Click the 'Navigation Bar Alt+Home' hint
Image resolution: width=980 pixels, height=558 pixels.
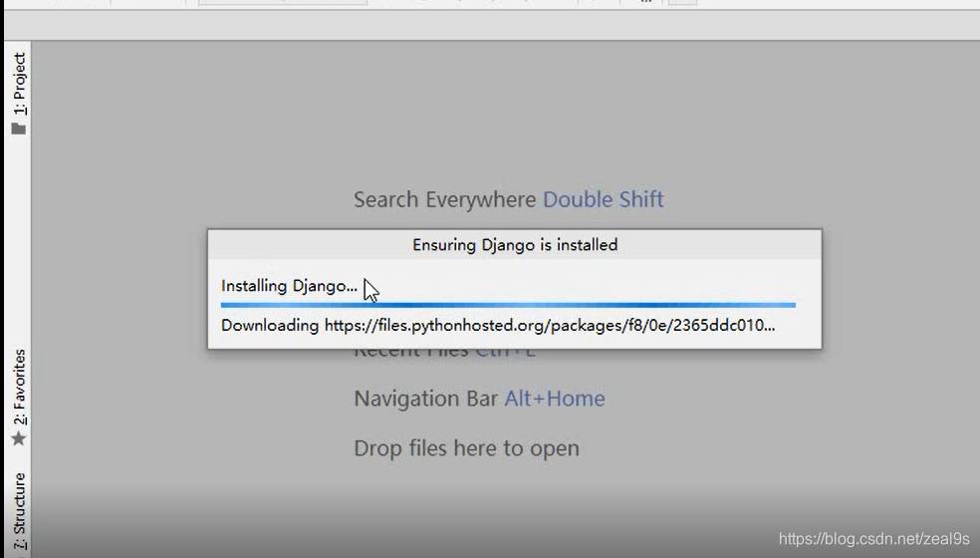(x=479, y=399)
